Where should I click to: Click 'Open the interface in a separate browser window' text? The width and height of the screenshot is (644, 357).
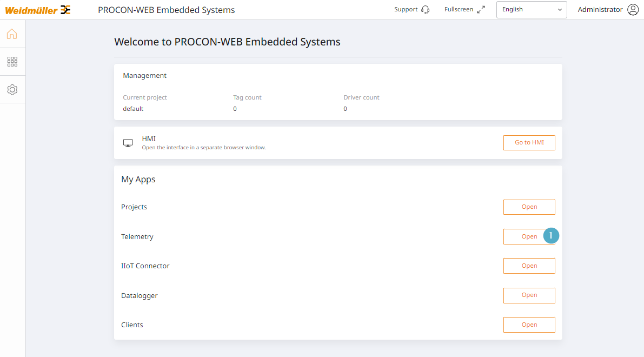pyautogui.click(x=204, y=148)
